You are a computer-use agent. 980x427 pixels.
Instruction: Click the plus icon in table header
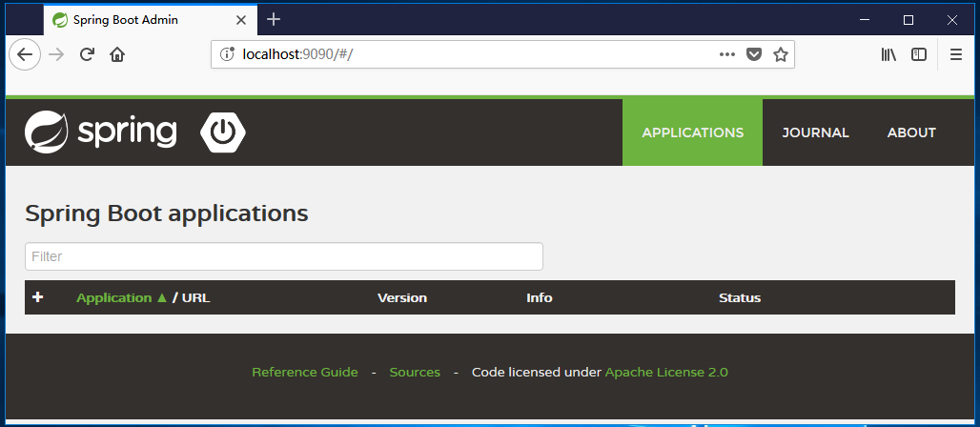pos(38,297)
